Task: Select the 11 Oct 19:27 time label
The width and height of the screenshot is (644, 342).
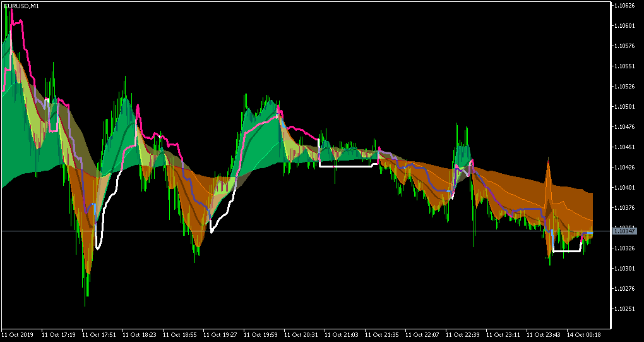Action: [220, 334]
